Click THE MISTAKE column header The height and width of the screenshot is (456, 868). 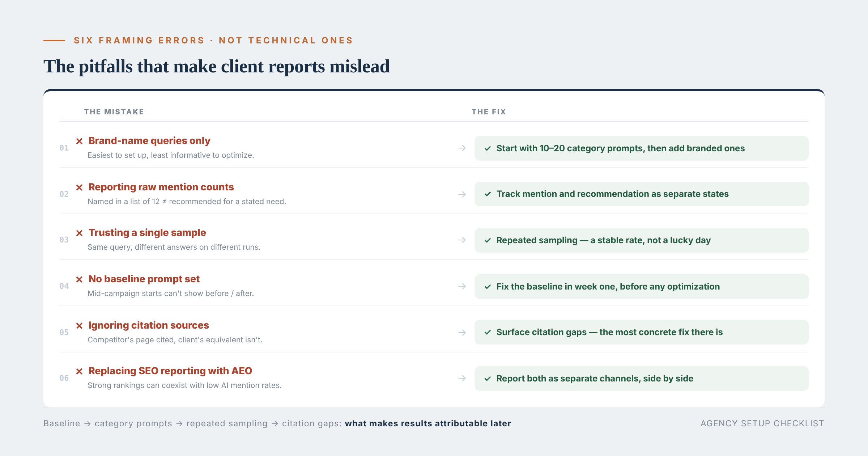(114, 112)
